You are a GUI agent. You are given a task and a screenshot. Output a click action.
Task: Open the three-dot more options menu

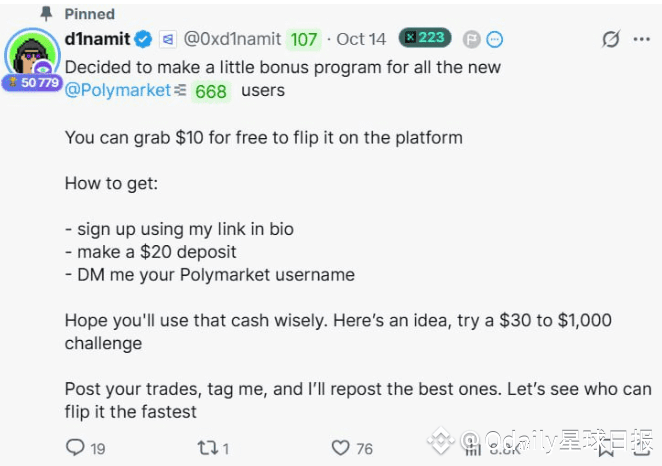[641, 39]
